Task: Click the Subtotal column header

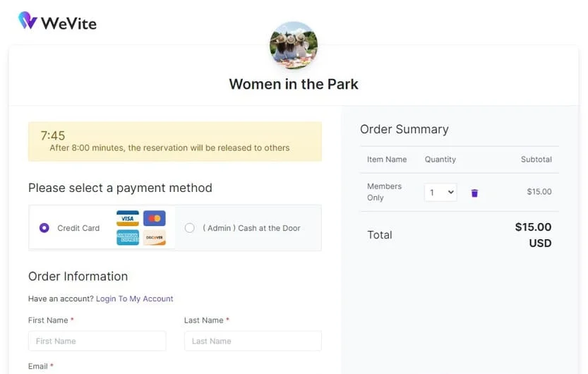Action: 536,159
